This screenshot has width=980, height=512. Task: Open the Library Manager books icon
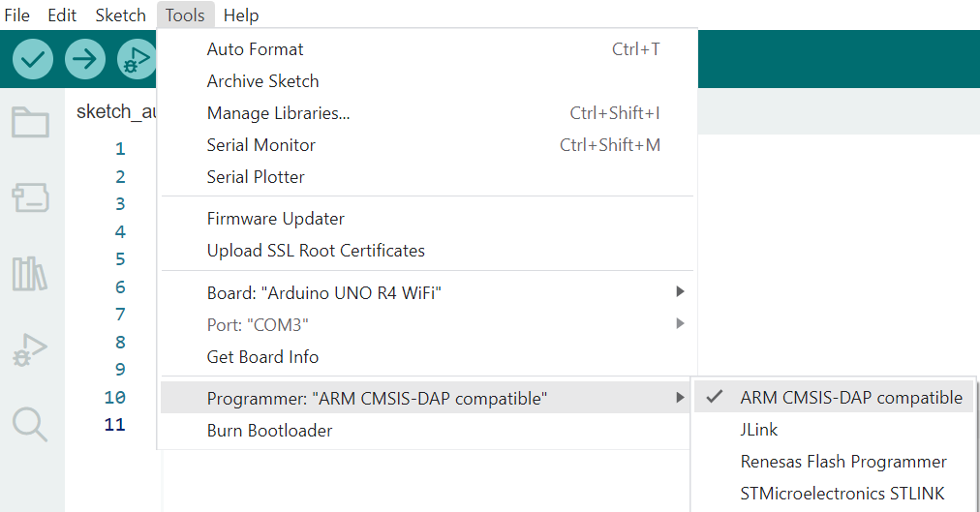[30, 275]
